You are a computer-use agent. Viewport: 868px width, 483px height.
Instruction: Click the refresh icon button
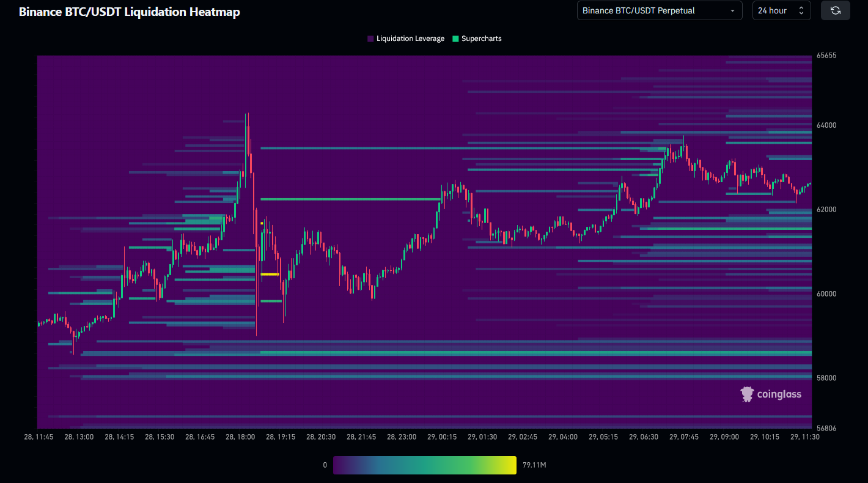tap(835, 10)
